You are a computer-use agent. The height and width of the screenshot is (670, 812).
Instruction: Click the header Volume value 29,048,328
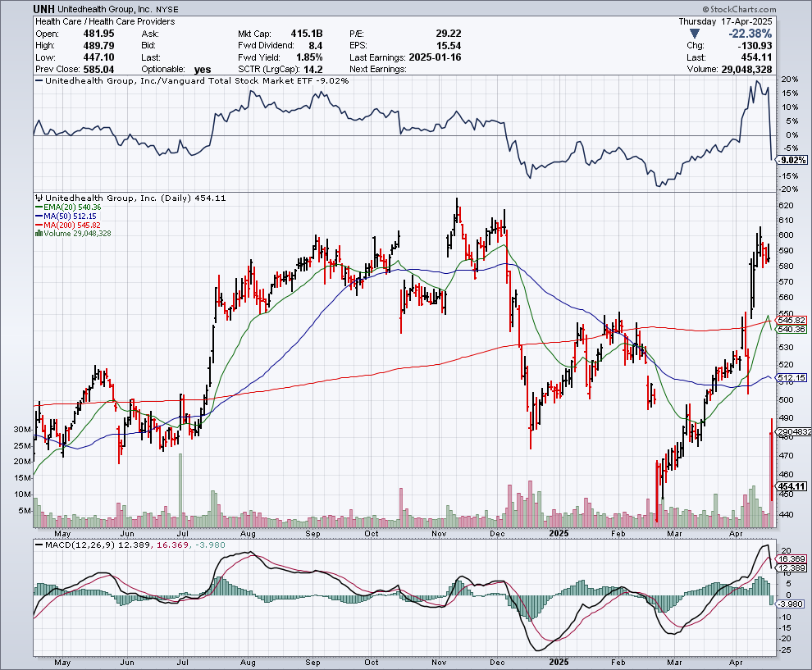click(x=746, y=70)
